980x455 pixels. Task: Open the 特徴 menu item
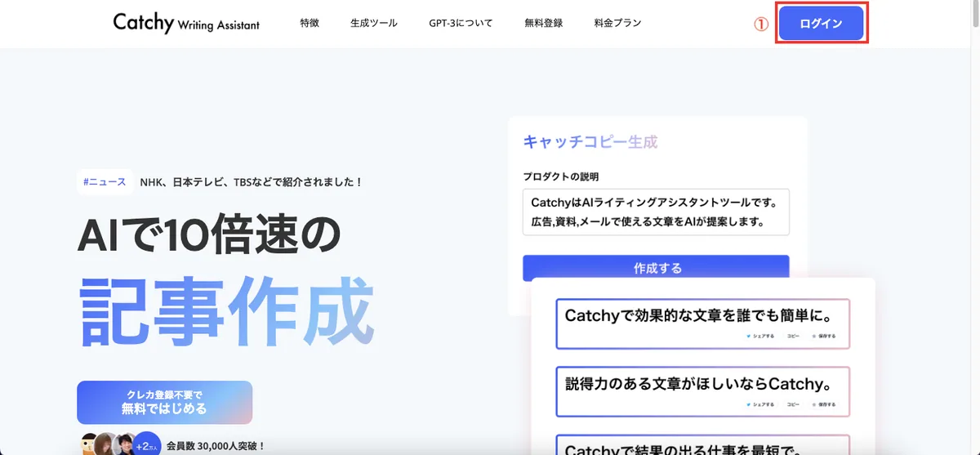[x=310, y=23]
